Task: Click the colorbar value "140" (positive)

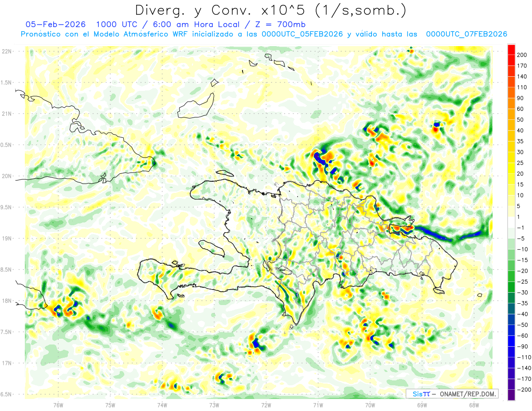Action: tap(523, 77)
